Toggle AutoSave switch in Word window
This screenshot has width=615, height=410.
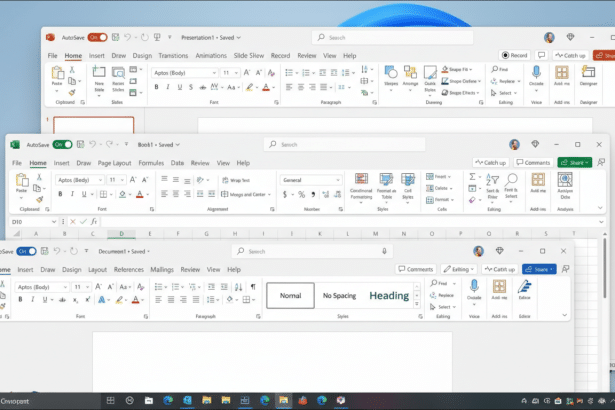[27, 251]
